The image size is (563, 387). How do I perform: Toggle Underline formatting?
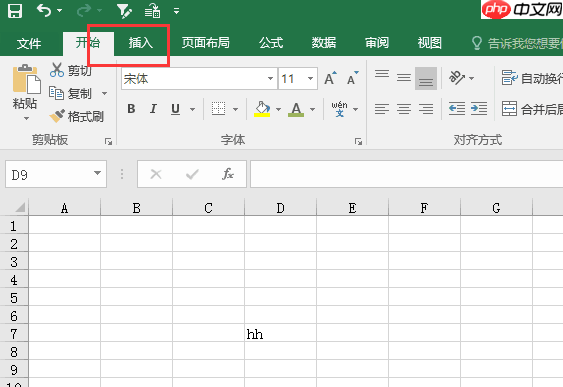tap(175, 109)
